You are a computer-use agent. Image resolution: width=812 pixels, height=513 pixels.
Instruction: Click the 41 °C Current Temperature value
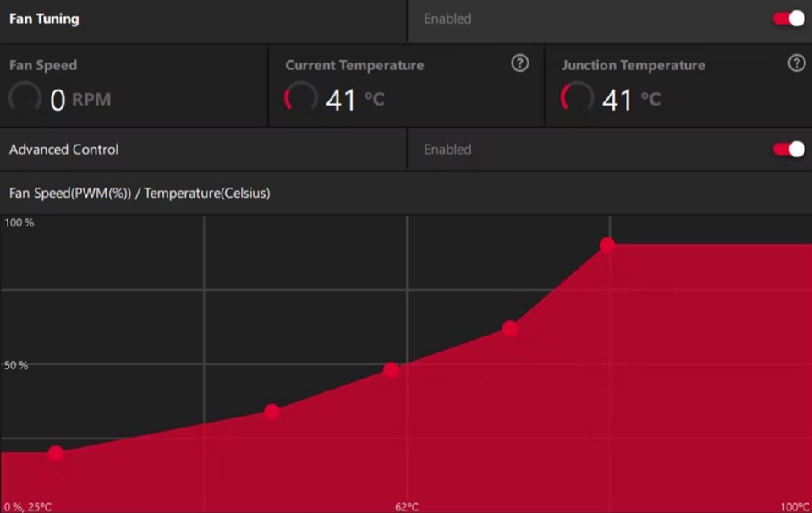coord(355,100)
